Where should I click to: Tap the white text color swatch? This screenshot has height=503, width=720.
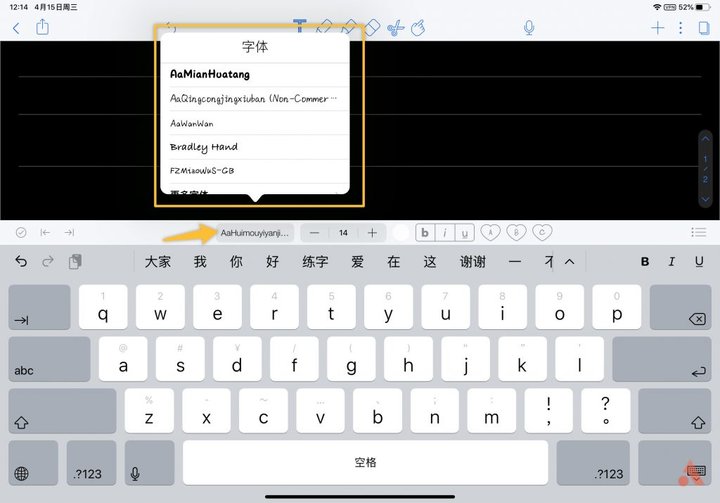pyautogui.click(x=401, y=233)
